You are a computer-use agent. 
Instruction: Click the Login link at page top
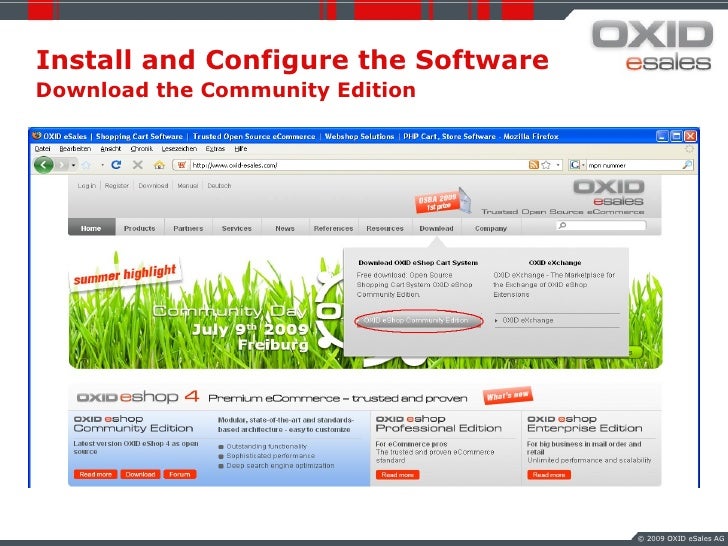click(86, 186)
